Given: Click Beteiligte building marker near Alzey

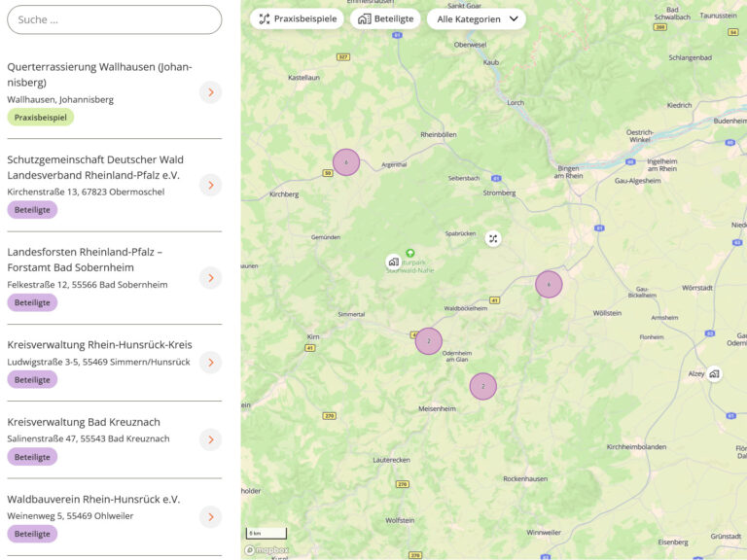Looking at the screenshot, I should click(x=714, y=373).
